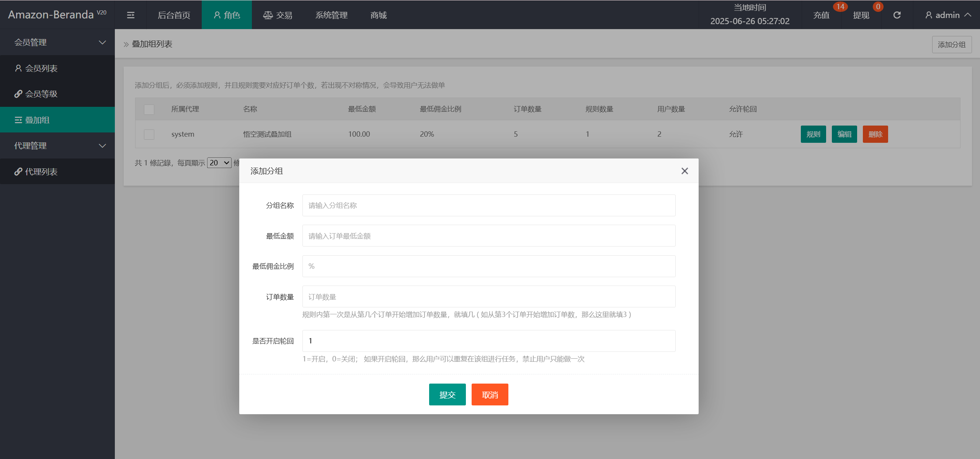980x459 pixels.
Task: Open the 系统管理 top menu
Action: tap(331, 15)
